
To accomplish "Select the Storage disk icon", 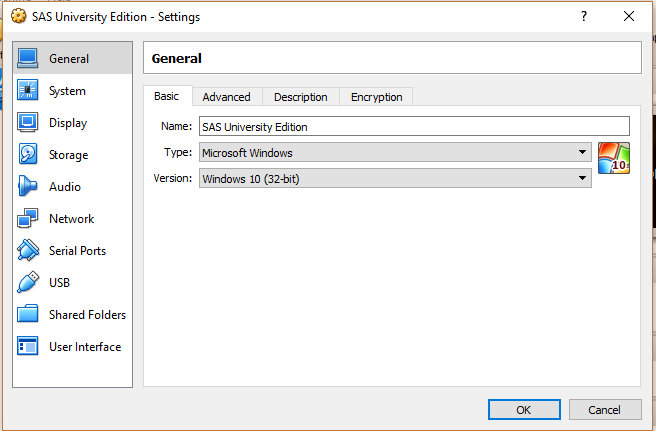I will 28,155.
